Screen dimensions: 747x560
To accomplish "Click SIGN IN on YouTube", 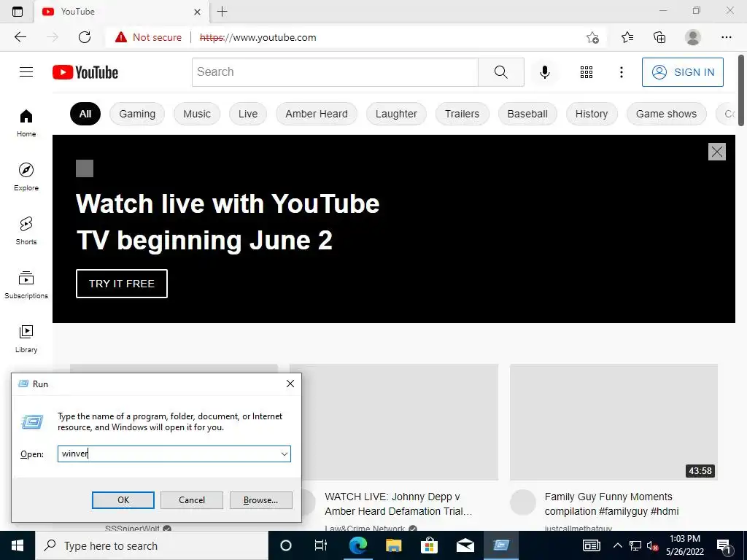I will tap(683, 72).
